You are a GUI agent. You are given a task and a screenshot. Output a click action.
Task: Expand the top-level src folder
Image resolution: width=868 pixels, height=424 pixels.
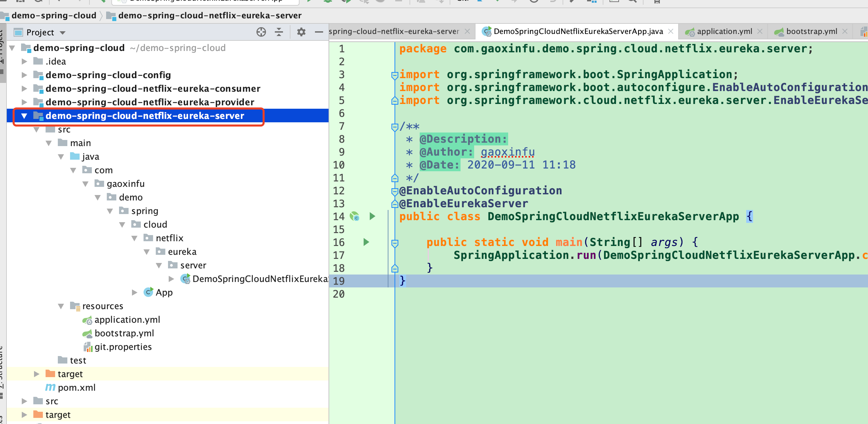pyautogui.click(x=24, y=401)
